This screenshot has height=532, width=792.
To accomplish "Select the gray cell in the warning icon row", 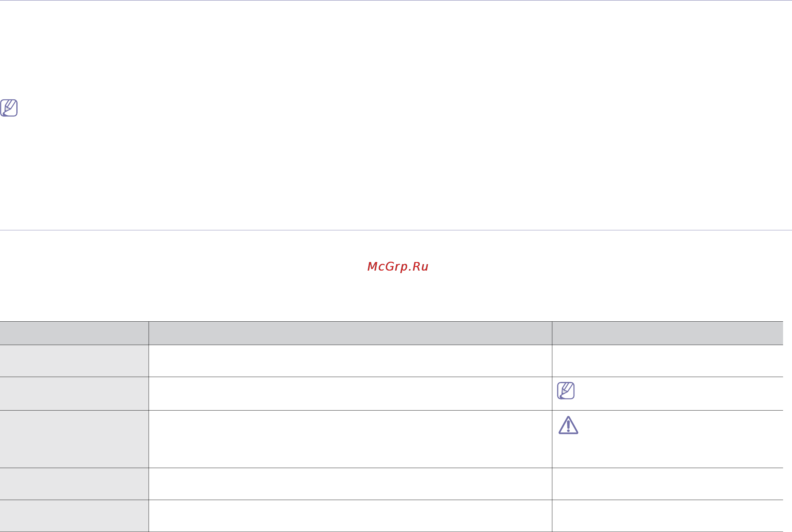I will [x=74, y=439].
